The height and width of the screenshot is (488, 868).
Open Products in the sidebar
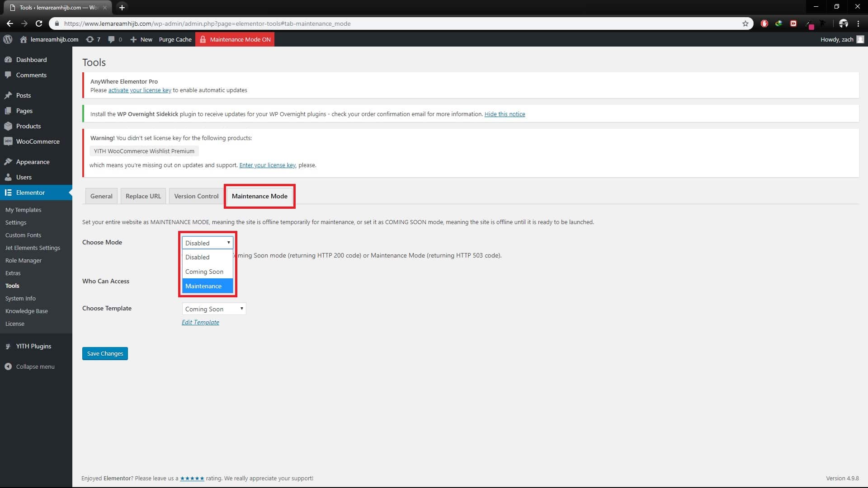coord(28,126)
